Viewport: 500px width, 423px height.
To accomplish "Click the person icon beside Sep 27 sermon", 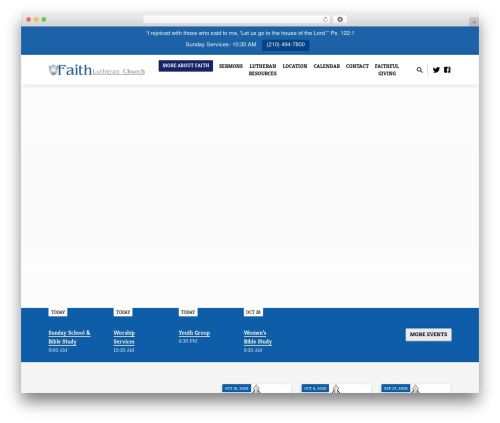I will 415,389.
